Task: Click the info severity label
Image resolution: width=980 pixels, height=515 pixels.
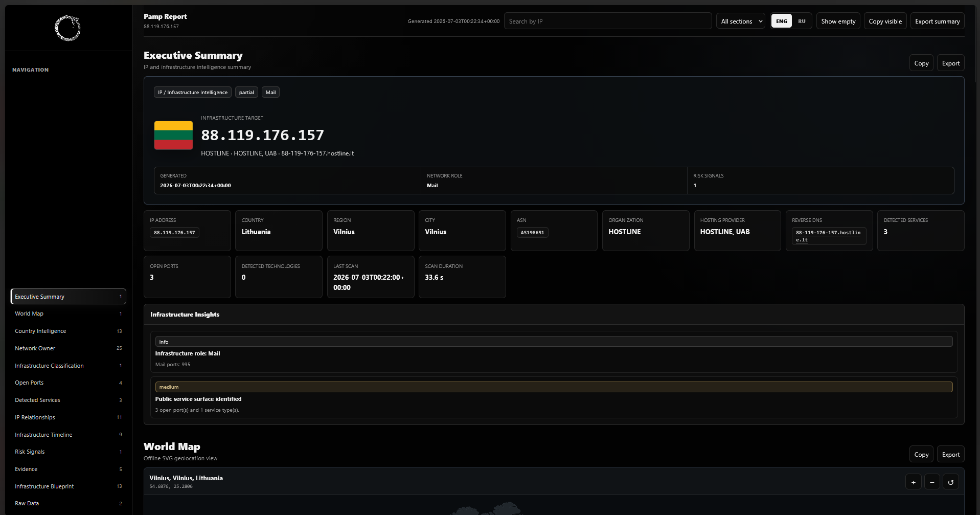Action: click(x=554, y=342)
